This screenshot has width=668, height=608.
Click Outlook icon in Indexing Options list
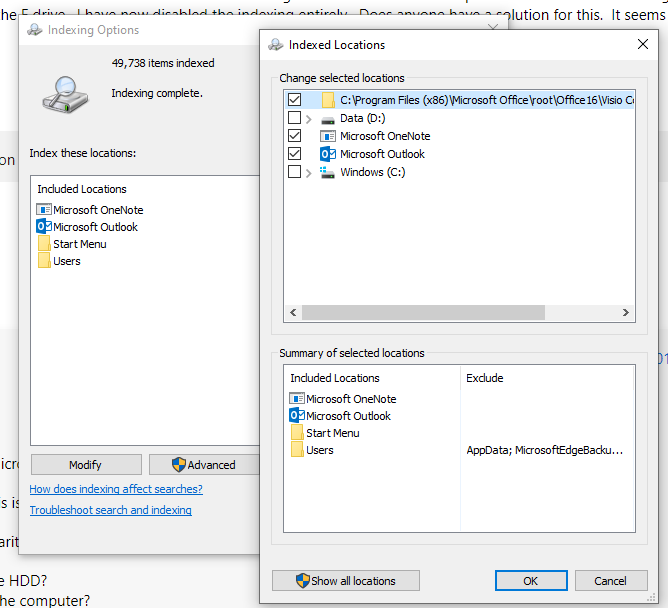pyautogui.click(x=44, y=226)
